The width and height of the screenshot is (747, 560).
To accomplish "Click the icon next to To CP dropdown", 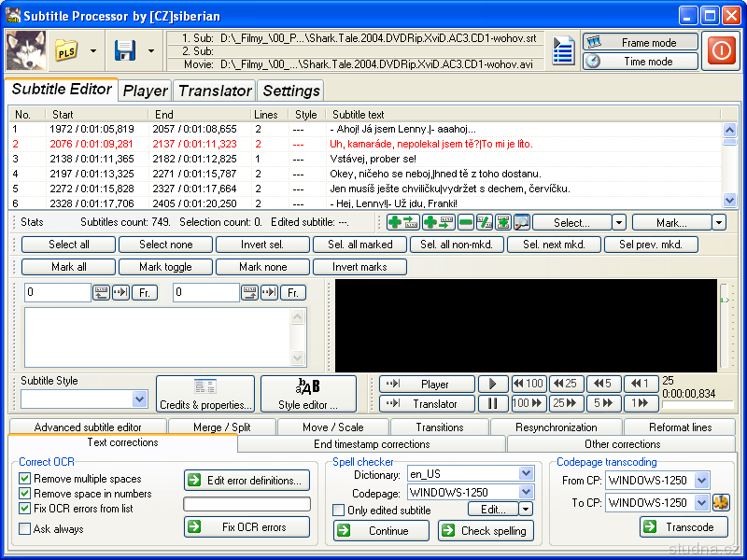I will [x=720, y=502].
